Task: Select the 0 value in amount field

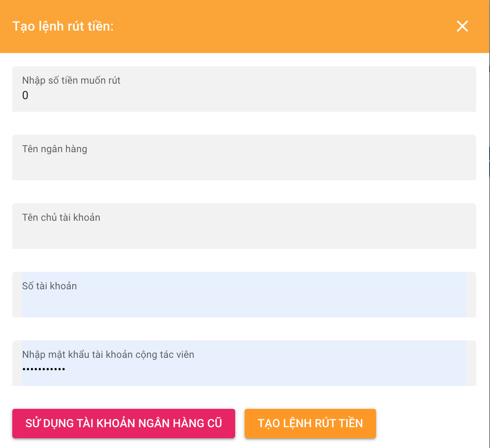Action: click(x=25, y=95)
